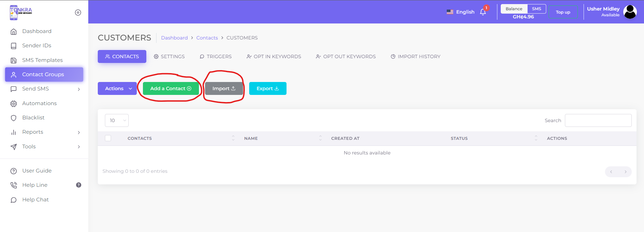
Task: Click the Export button
Action: click(268, 88)
